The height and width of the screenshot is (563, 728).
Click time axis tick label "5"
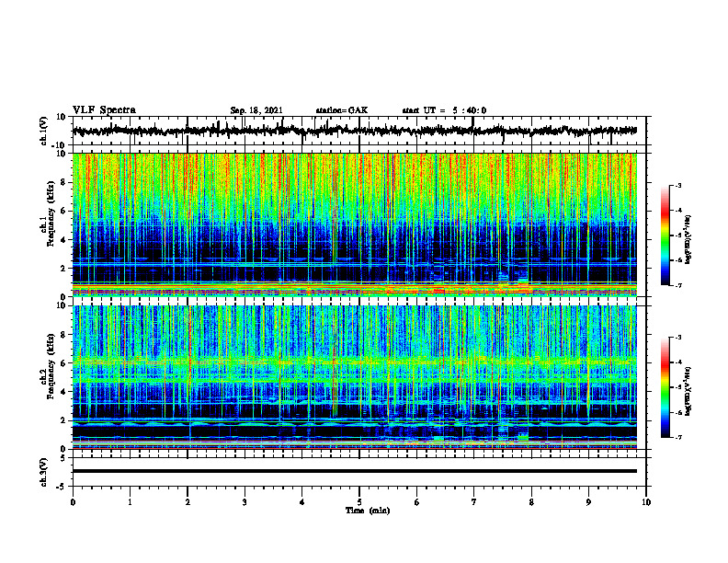359,502
